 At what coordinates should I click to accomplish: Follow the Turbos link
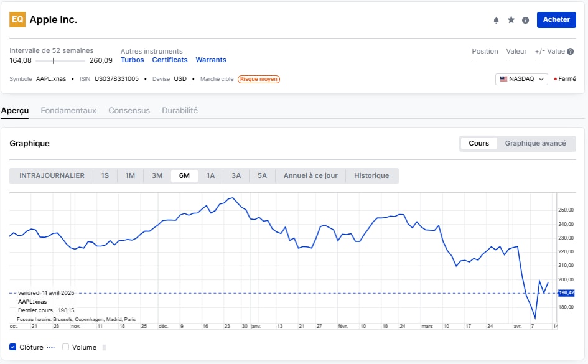[132, 60]
